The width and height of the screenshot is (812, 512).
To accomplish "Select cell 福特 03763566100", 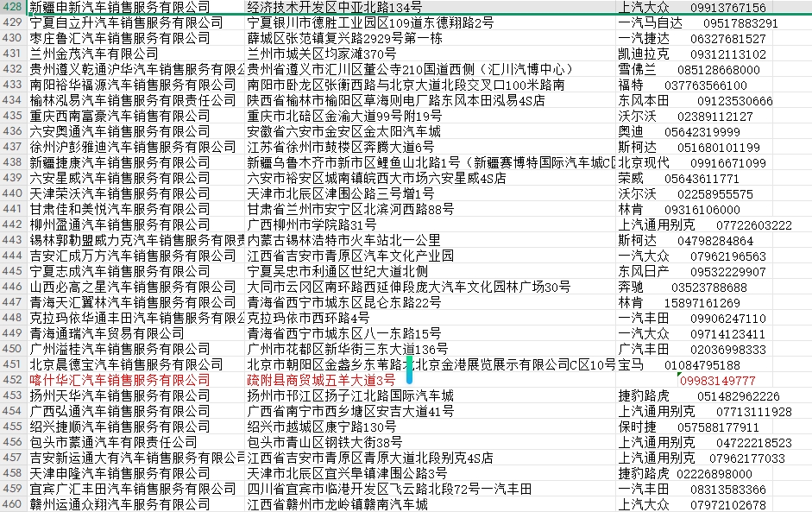I will coord(683,85).
